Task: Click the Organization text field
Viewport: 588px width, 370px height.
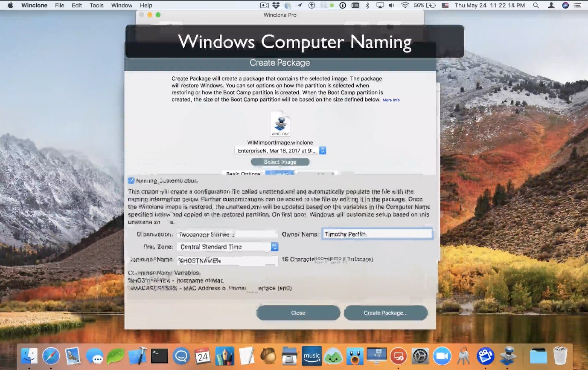Action: [227, 234]
